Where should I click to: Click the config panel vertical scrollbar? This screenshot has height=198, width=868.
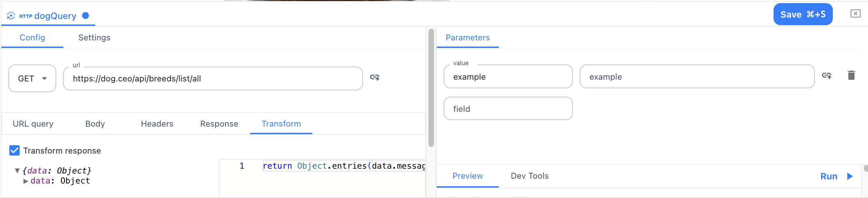pyautogui.click(x=431, y=88)
